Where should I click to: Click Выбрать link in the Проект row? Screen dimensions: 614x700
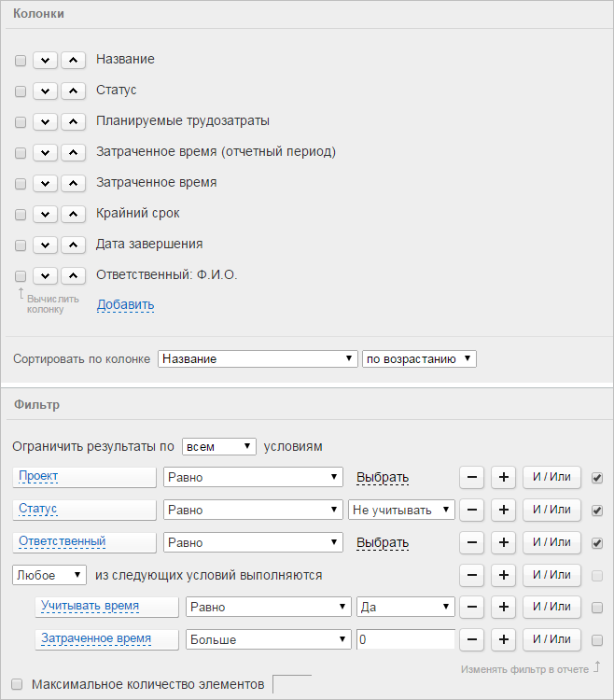click(383, 477)
